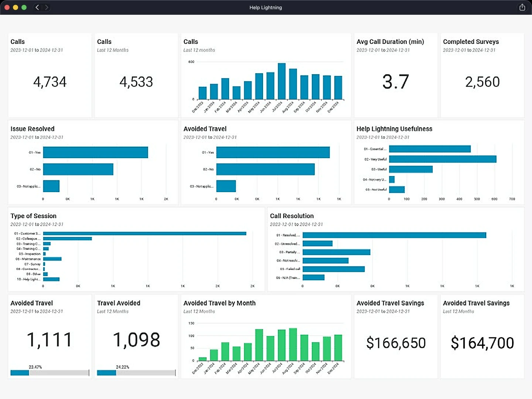Click the May 2024 green bar in Avoided Travel by Month

(259, 345)
